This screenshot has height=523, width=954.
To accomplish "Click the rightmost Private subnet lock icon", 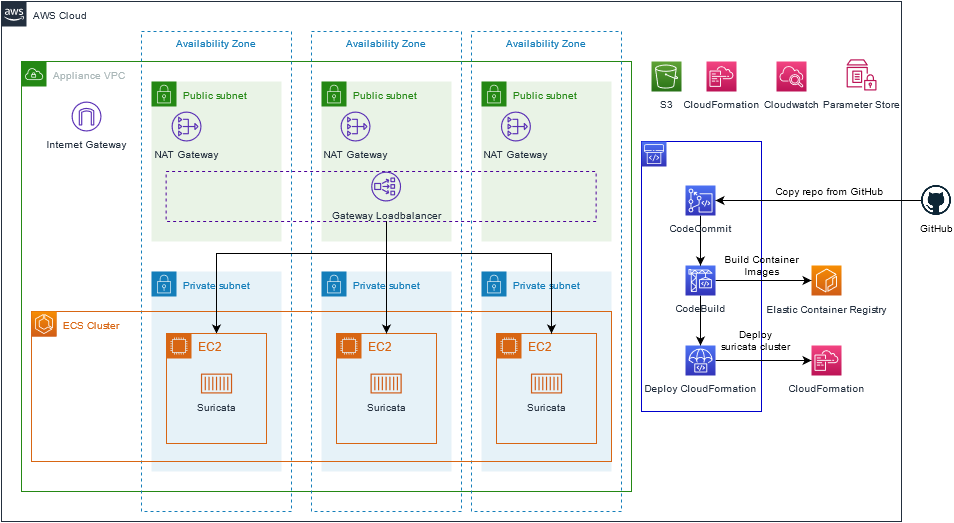I will click(493, 284).
